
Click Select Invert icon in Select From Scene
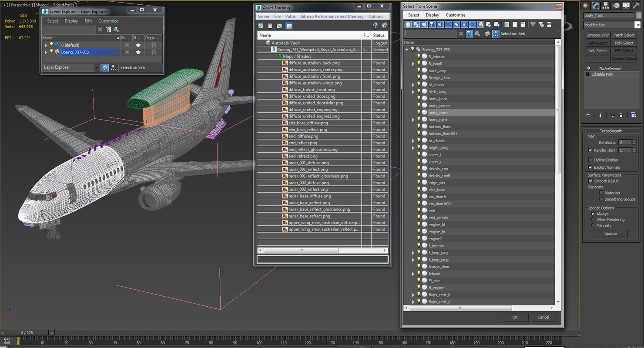[523, 24]
